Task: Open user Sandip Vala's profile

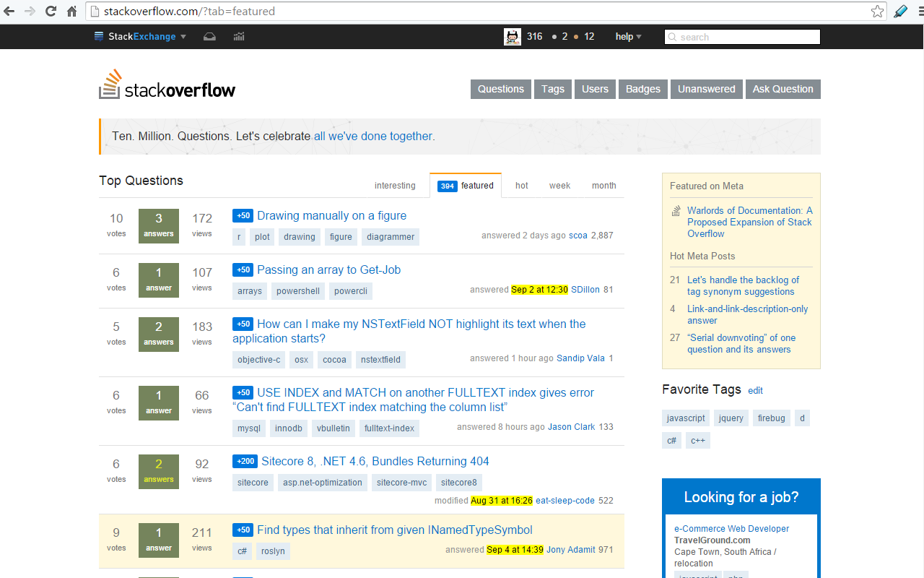Action: click(x=580, y=358)
